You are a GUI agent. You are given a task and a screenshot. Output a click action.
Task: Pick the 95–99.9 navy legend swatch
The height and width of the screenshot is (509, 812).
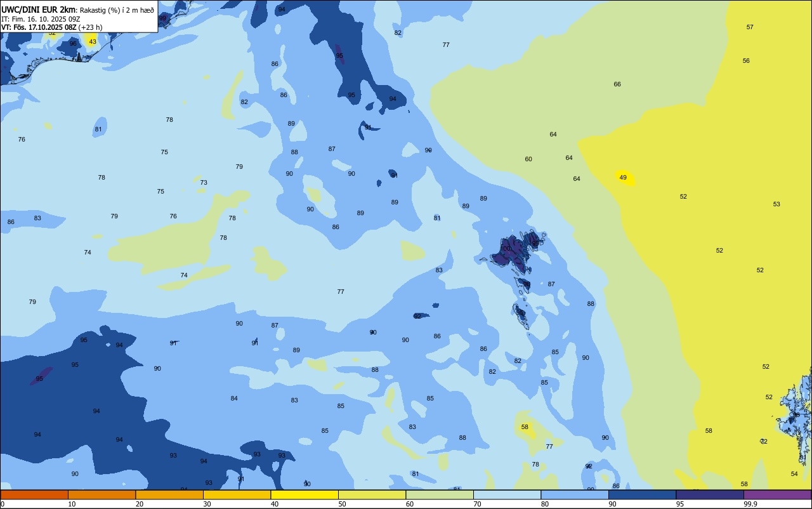coord(710,494)
